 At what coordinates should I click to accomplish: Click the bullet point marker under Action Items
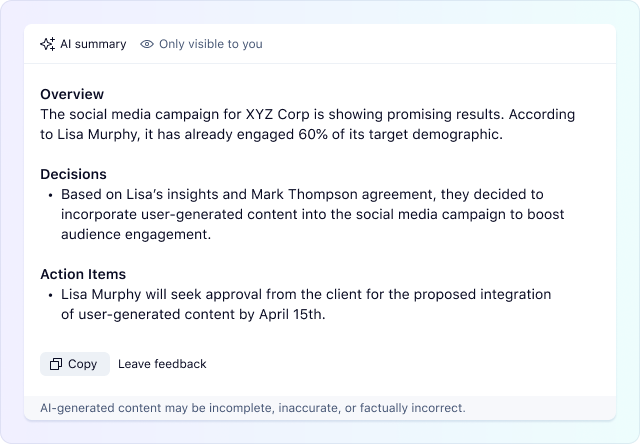[x=49, y=295]
